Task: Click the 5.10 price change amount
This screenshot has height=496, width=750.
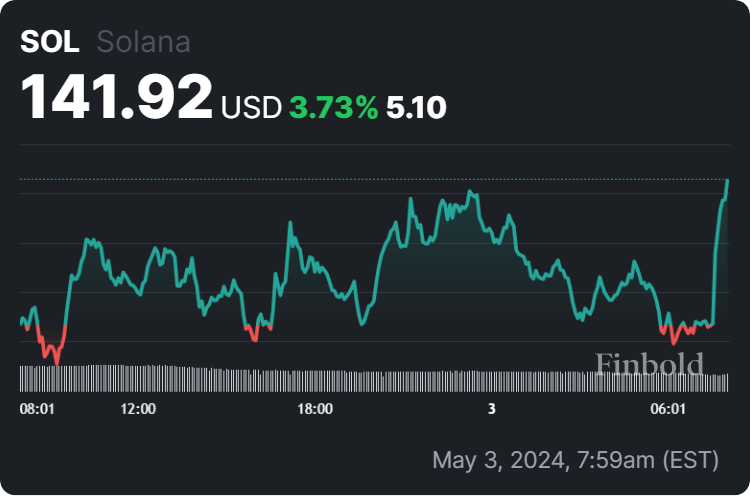Action: tap(416, 107)
